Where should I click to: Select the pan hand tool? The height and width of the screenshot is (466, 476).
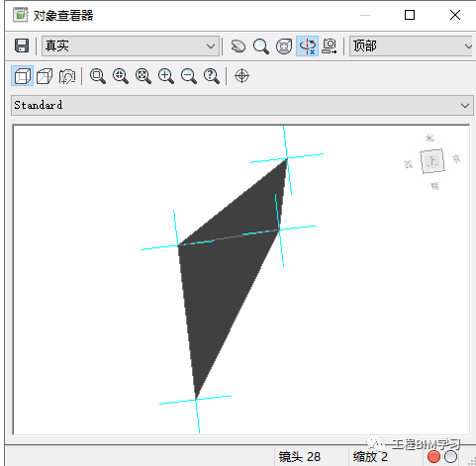click(x=238, y=46)
